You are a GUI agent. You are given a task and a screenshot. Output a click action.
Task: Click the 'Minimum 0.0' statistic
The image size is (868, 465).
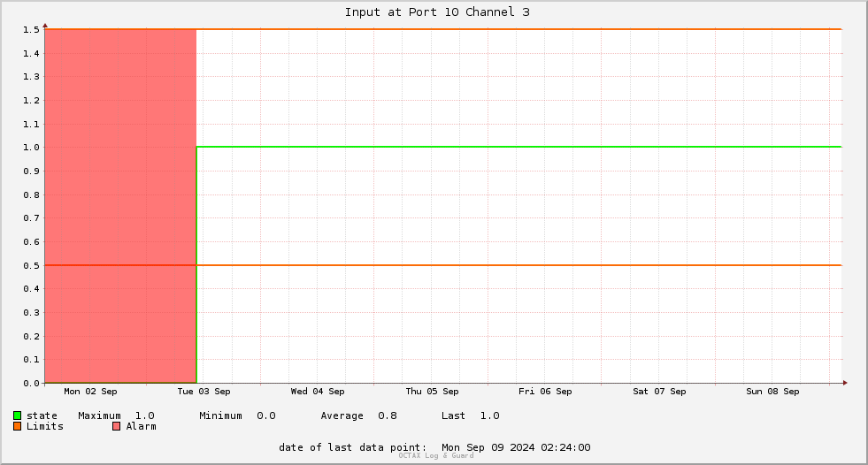pos(237,415)
